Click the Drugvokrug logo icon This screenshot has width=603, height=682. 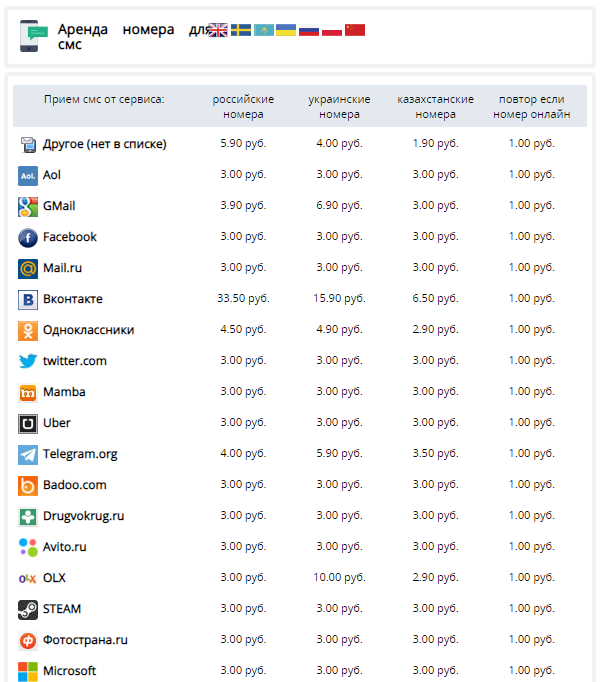[x=28, y=517]
